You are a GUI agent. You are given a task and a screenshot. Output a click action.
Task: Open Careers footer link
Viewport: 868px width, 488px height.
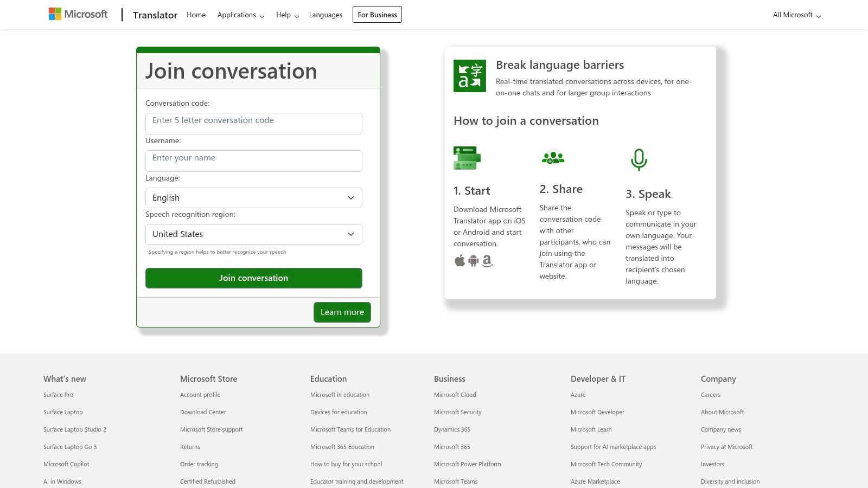tap(711, 395)
